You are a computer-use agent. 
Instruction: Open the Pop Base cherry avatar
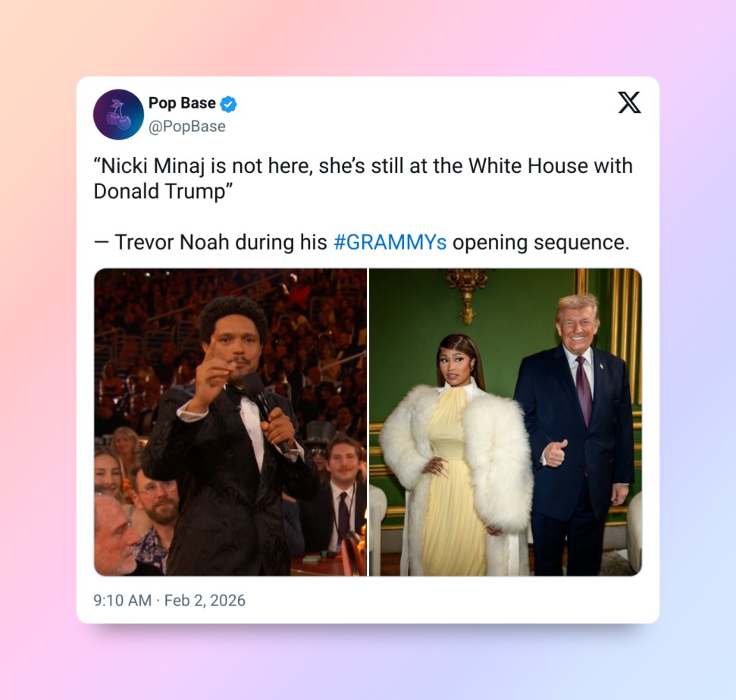tap(118, 115)
